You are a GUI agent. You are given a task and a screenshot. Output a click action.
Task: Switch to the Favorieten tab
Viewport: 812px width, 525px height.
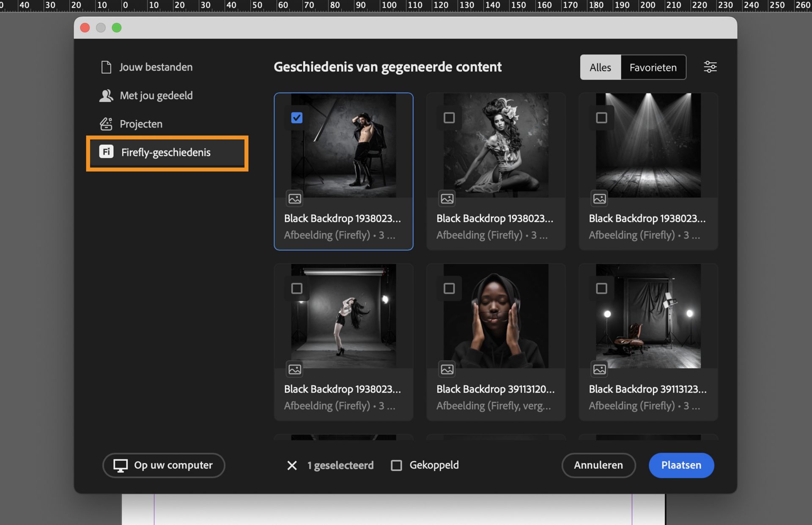click(x=653, y=67)
